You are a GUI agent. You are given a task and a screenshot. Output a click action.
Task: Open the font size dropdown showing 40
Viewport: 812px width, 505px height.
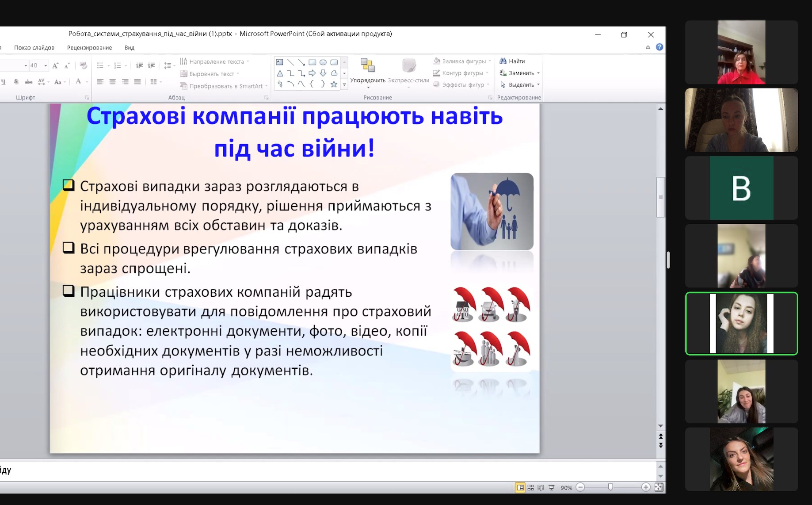[45, 66]
